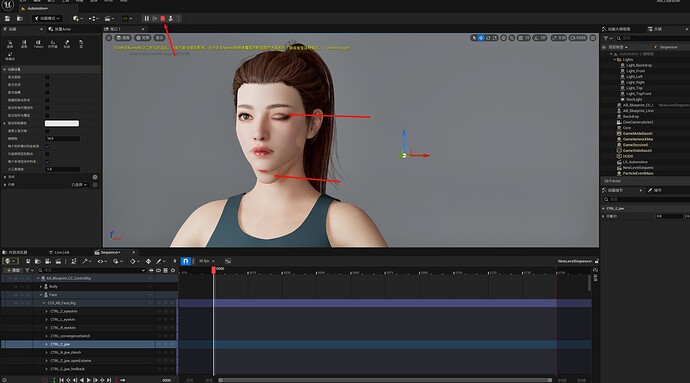This screenshot has height=383, width=690.
Task: Open the Show button in the viewport
Action: coord(159,38)
